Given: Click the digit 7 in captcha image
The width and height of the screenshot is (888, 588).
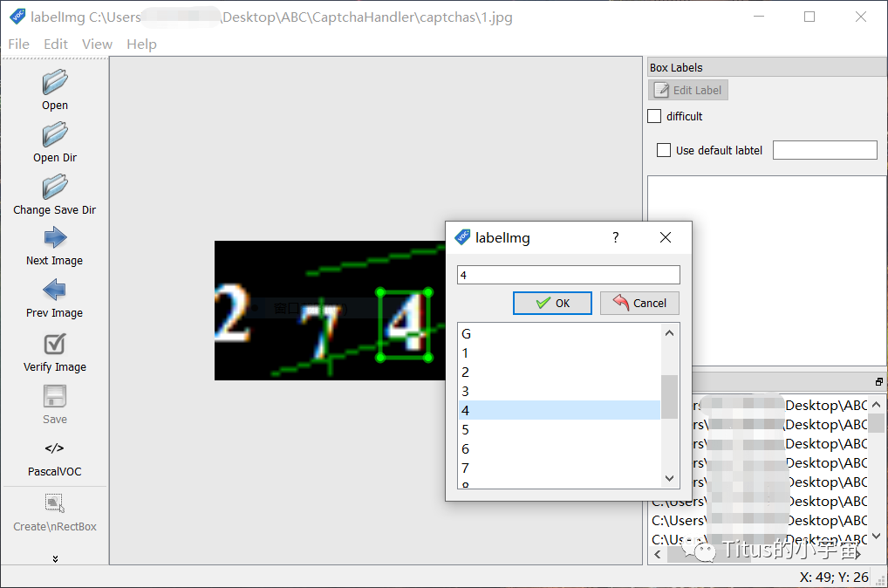Looking at the screenshot, I should 321,332.
